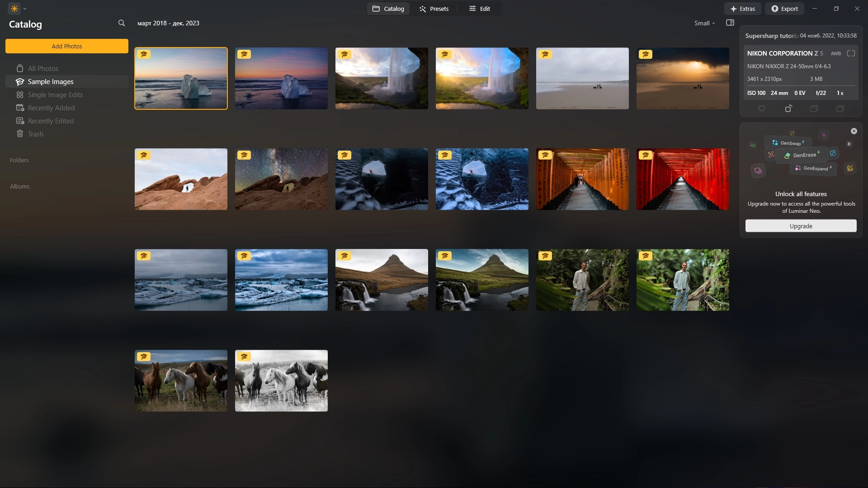Click the Single Image Edits grid icon
This screenshot has width=868, height=488.
point(20,94)
